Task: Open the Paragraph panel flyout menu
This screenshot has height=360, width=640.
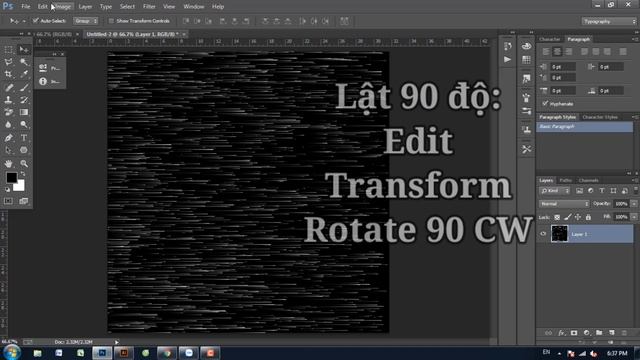Action: (635, 39)
